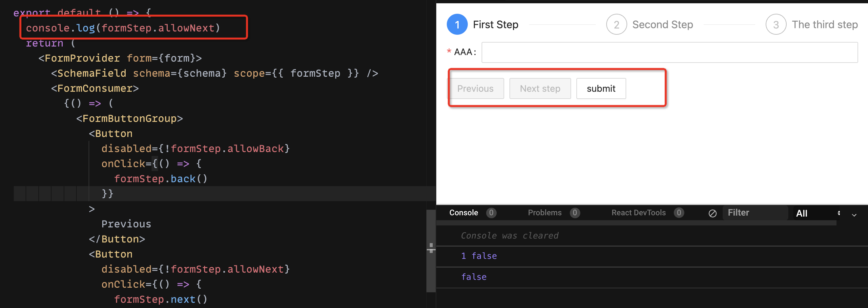
Task: Click the "1 false" console log entry
Action: click(479, 256)
